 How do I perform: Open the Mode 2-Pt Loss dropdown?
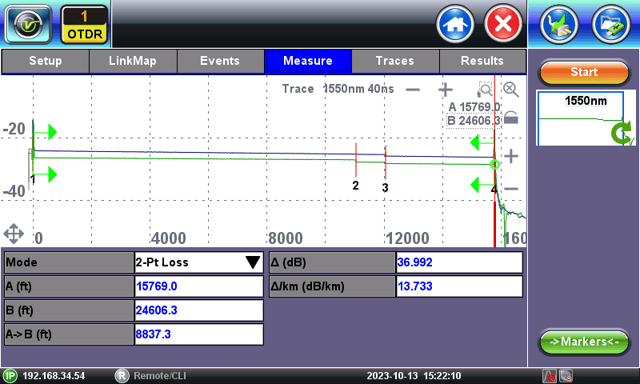pyautogui.click(x=199, y=262)
